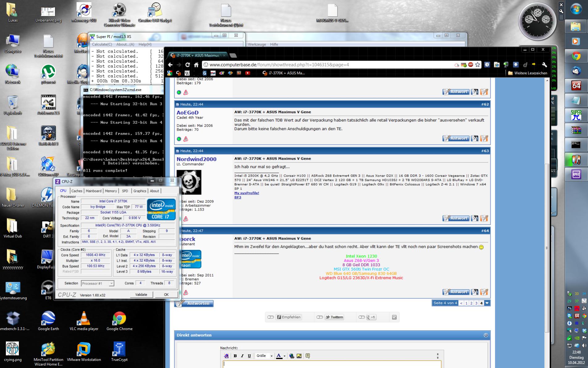Apply italic in reply editor
Screen dimensions: 588x368
tap(242, 356)
